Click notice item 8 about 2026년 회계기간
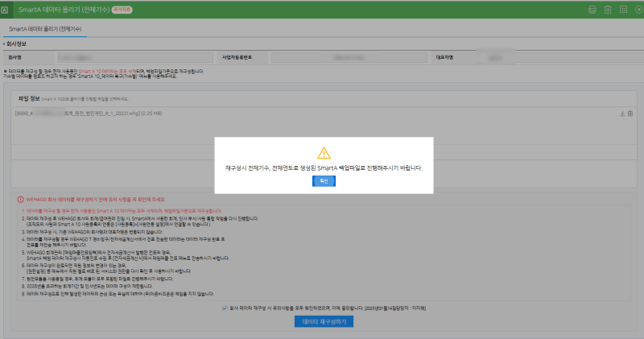Screen dimensions: 644x339 [x=87, y=286]
